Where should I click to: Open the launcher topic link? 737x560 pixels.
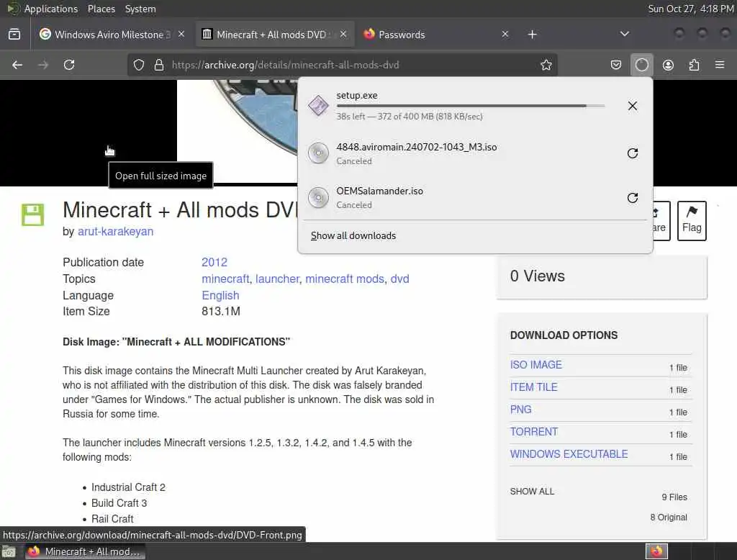[x=277, y=279]
